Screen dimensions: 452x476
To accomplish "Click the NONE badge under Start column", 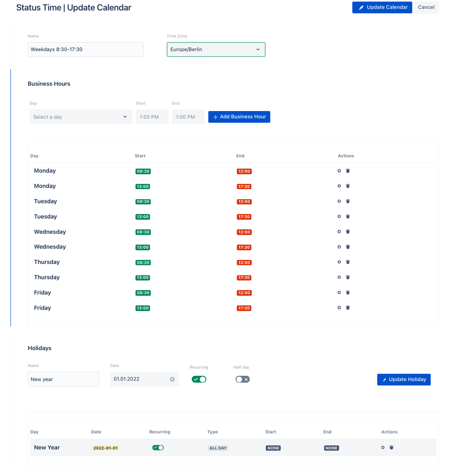I will (273, 448).
